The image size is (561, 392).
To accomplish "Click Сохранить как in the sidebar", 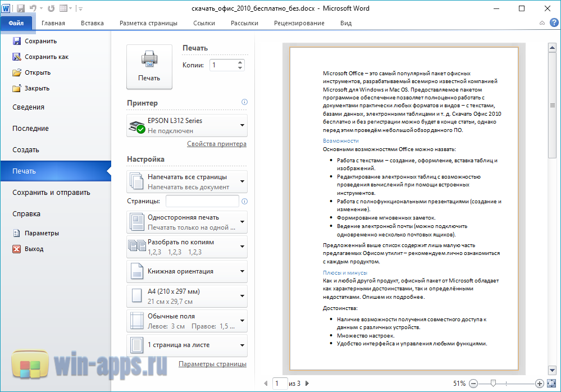I will pos(46,57).
